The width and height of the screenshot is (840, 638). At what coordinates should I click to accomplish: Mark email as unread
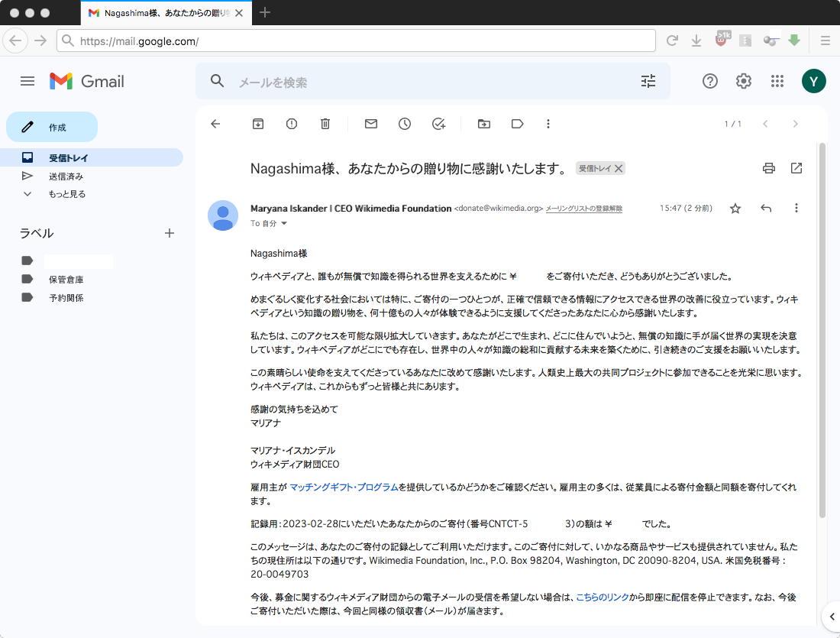370,124
